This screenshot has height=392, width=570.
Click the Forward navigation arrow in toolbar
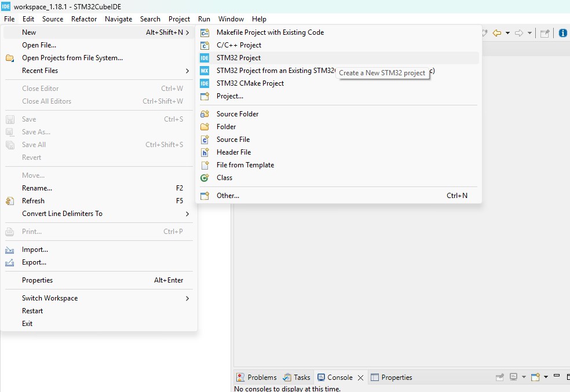point(519,33)
